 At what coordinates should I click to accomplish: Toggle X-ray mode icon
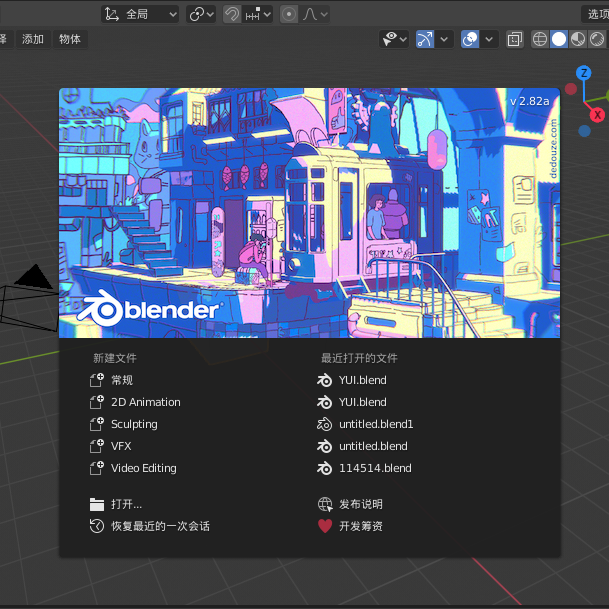(x=515, y=39)
